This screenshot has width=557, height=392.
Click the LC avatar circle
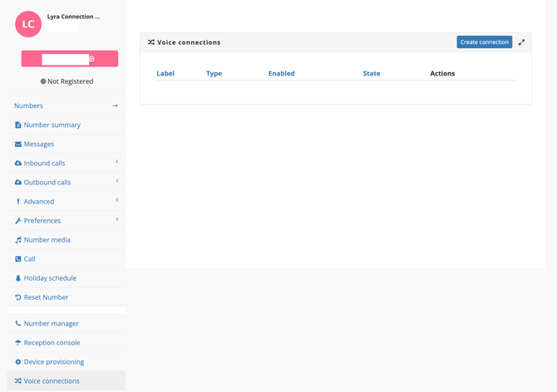(28, 24)
